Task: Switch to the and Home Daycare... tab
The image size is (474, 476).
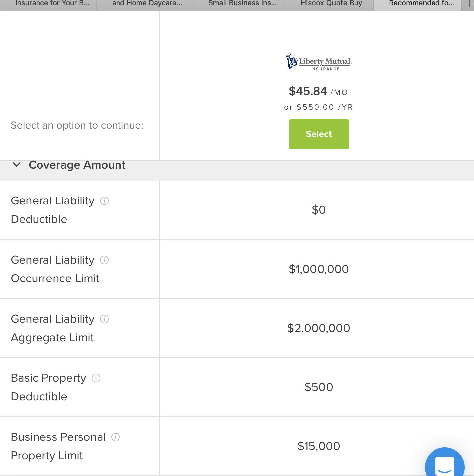Action: (147, 3)
